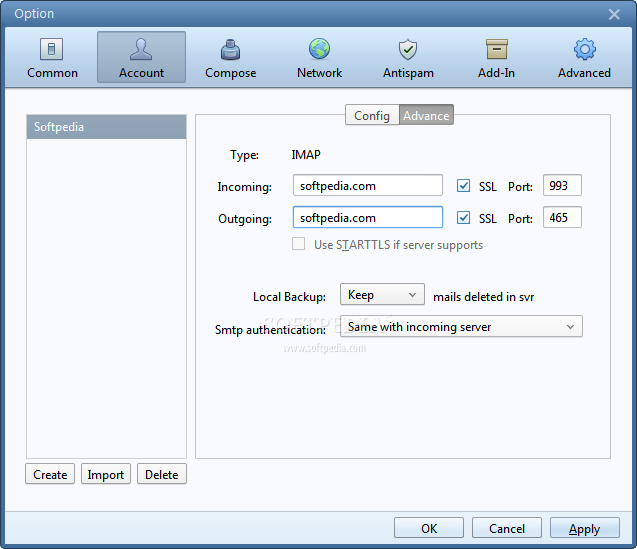Focus the Outgoing server field
This screenshot has height=549, width=637.
click(x=368, y=217)
